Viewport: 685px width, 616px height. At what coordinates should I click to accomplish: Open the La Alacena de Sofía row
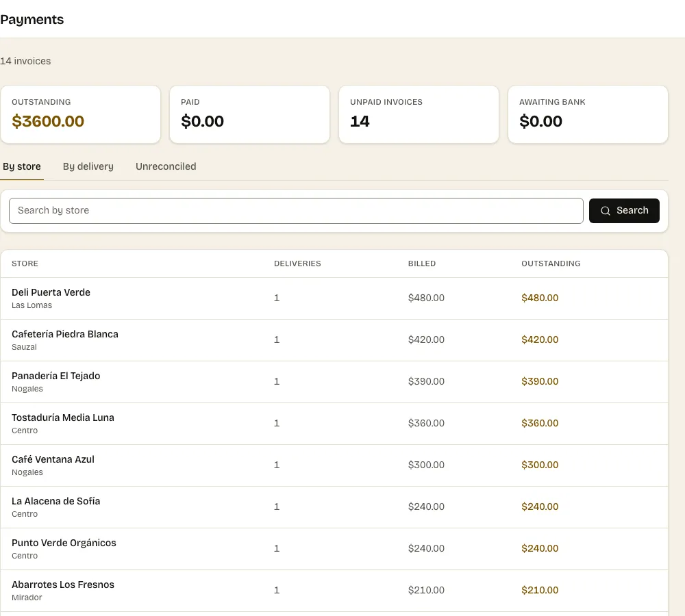(x=334, y=507)
